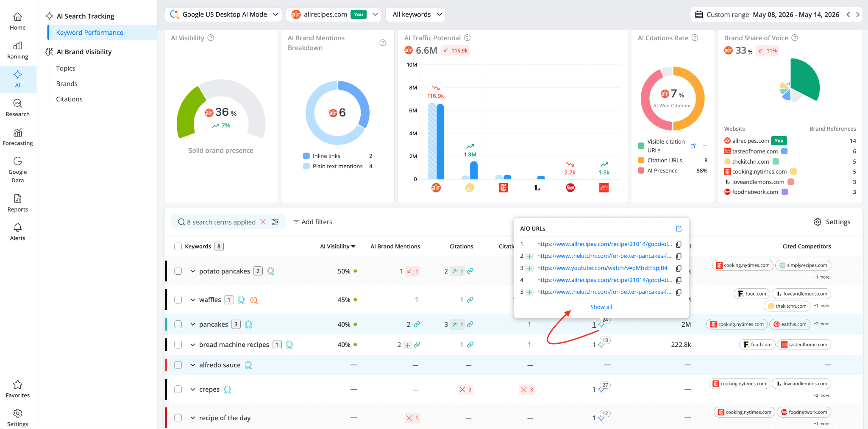Check the potato pancakes row
The height and width of the screenshot is (429, 868).
point(178,271)
